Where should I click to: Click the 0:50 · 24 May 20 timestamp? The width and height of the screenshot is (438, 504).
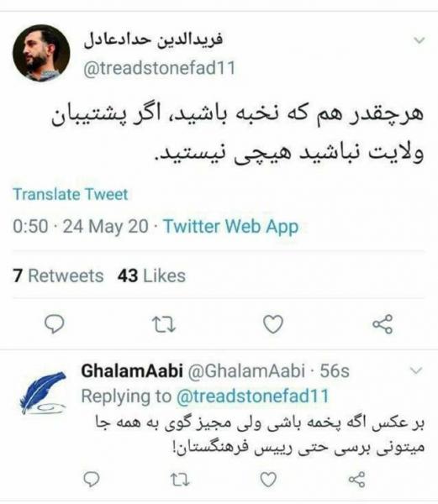coord(81,226)
